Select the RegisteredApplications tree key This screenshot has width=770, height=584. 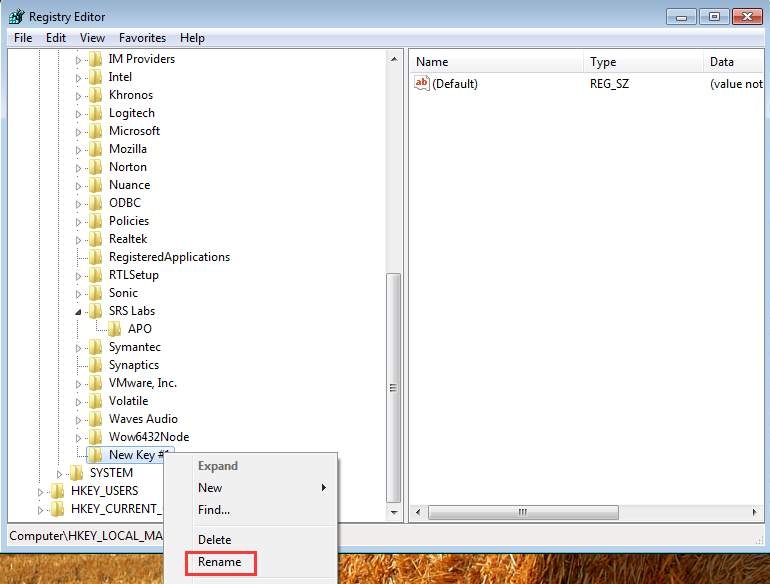(169, 257)
